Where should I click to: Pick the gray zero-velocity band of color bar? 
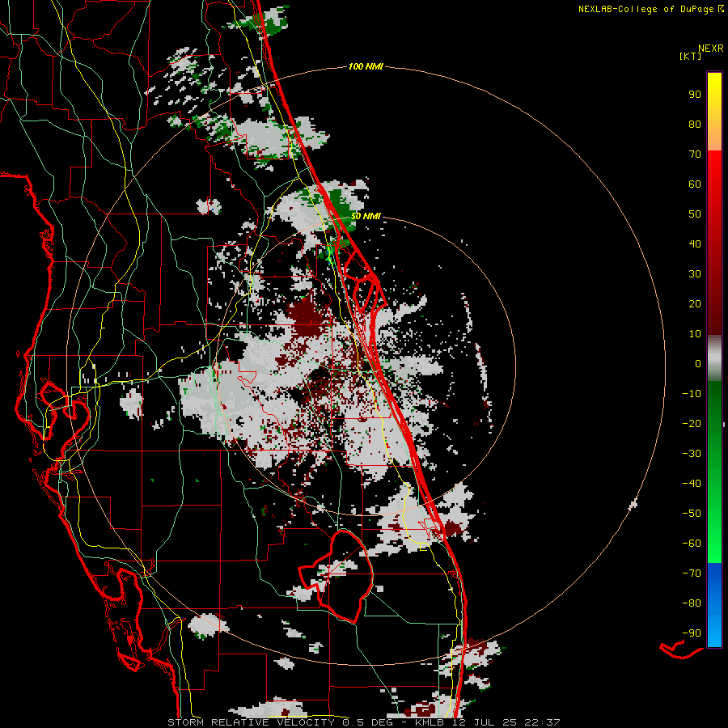tap(714, 358)
